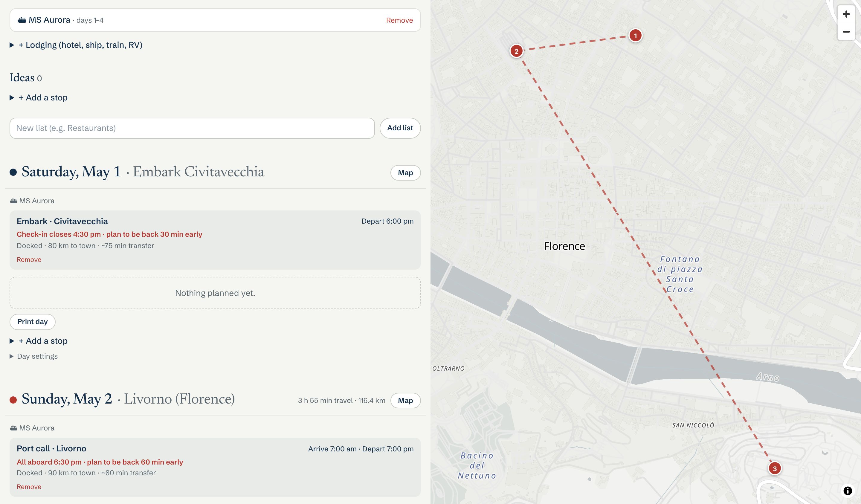
Task: Zoom in on the map
Action: tap(846, 14)
